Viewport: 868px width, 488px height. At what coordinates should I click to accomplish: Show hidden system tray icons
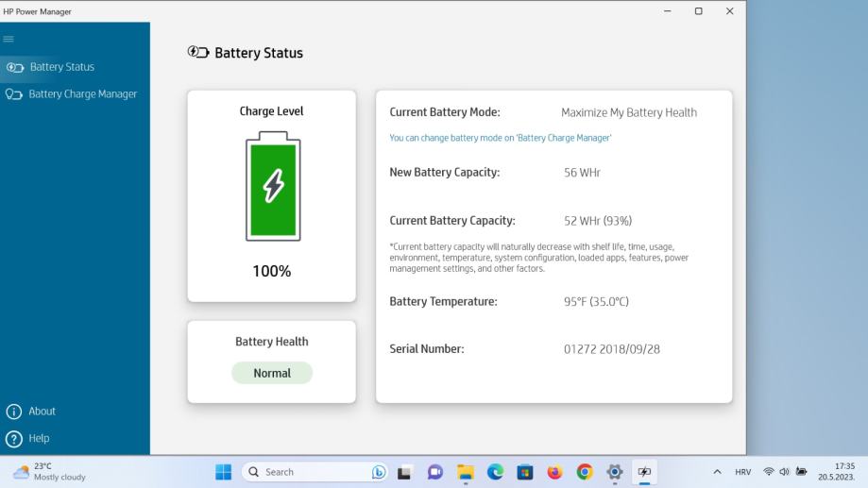pos(718,472)
